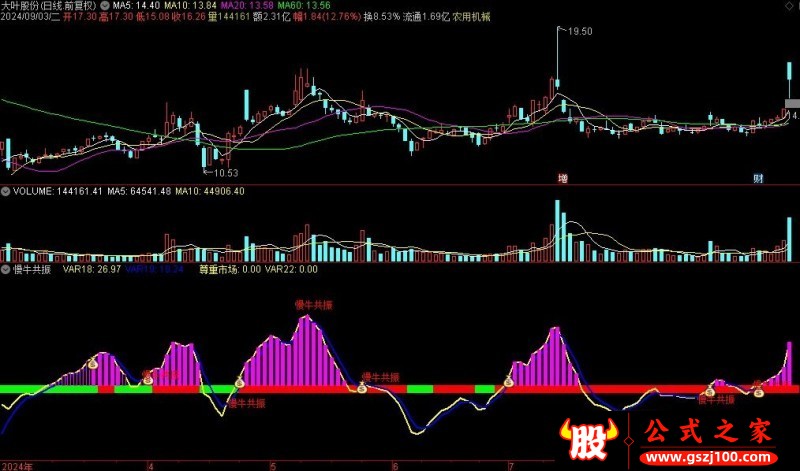Click the volume 量144161 header value
Image resolution: width=800 pixels, height=471 pixels.
(x=229, y=17)
